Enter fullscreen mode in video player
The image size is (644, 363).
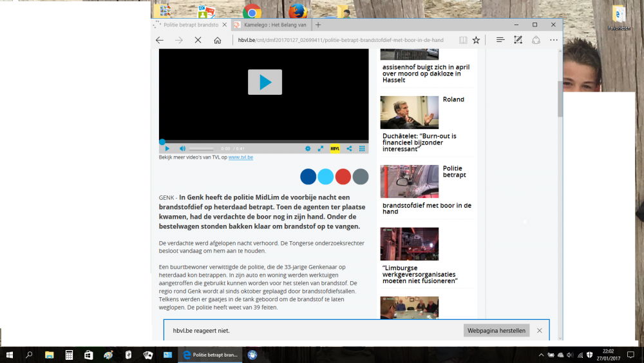321,148
